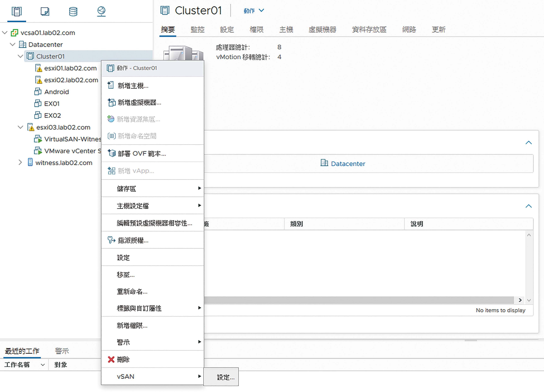Switch to the 資料存放區 tab
Screen dimensions: 544x392
coord(369,29)
